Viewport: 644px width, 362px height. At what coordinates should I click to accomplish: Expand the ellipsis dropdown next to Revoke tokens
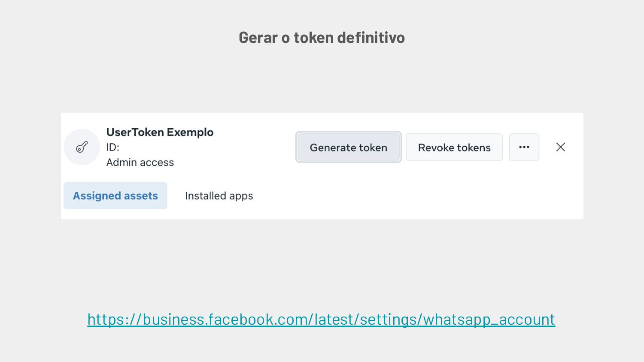point(524,147)
